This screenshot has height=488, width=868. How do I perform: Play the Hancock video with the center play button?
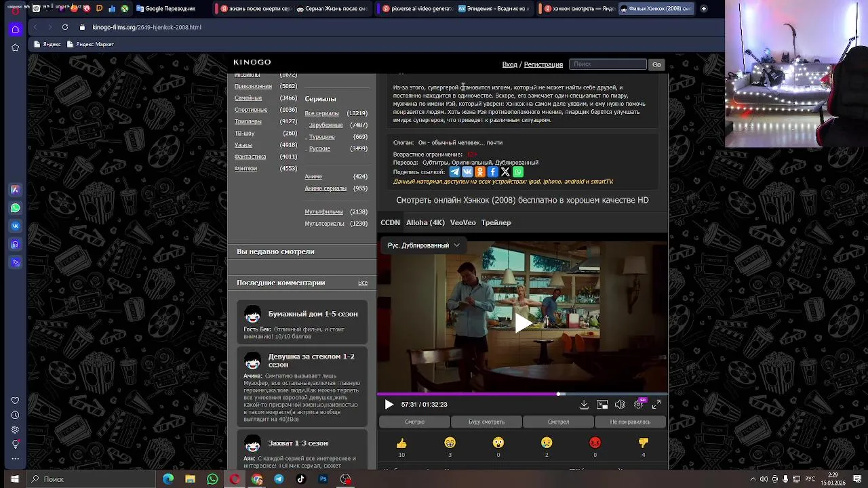[523, 323]
